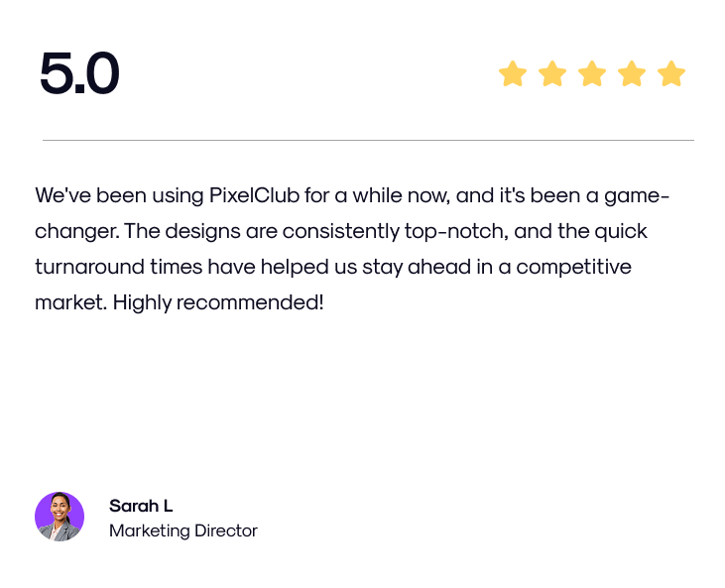
Task: Click the reviewer name Sarah L
Action: tap(141, 506)
